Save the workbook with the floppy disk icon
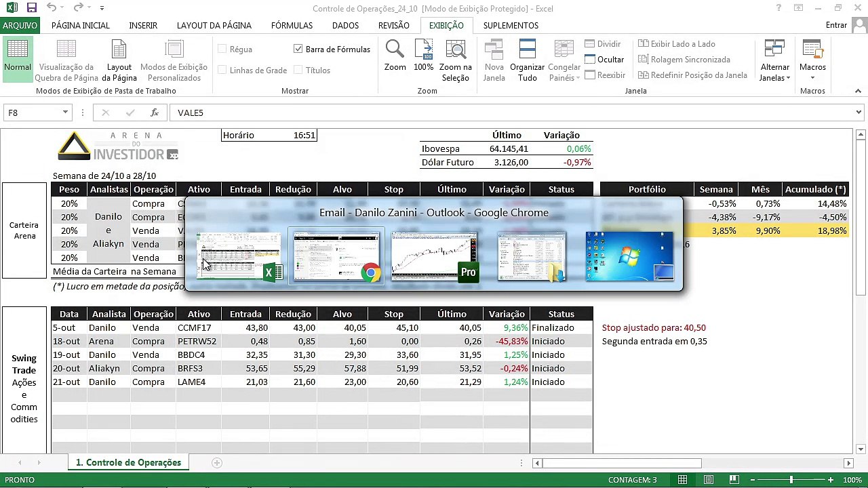Viewport: 868px width, 488px height. [x=31, y=8]
